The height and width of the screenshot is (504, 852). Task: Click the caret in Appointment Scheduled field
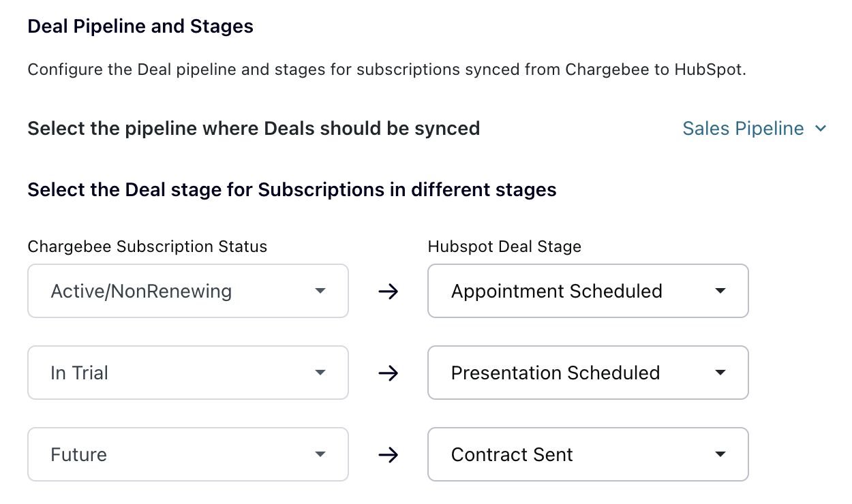(720, 292)
